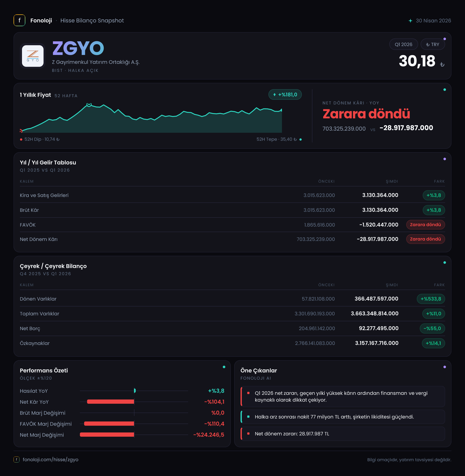The width and height of the screenshot is (465, 476).
Task: Click the Fonoloji logo icon in header
Action: coord(19,20)
